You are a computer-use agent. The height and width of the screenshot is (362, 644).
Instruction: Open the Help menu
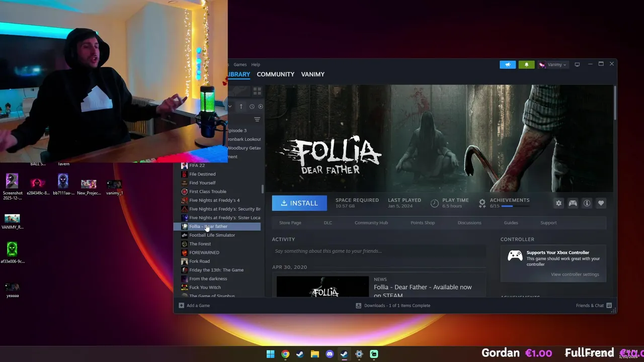[256, 64]
